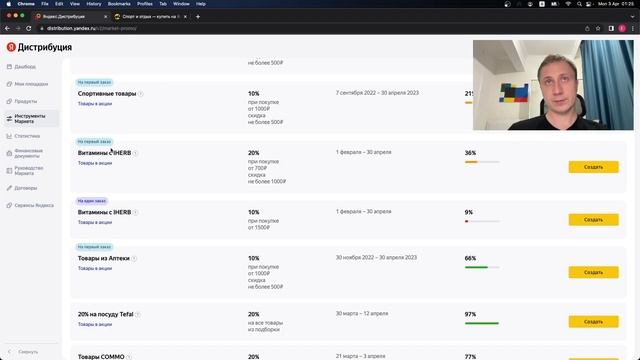Open the Dashboard sidebar item
The height and width of the screenshot is (360, 640).
(22, 67)
